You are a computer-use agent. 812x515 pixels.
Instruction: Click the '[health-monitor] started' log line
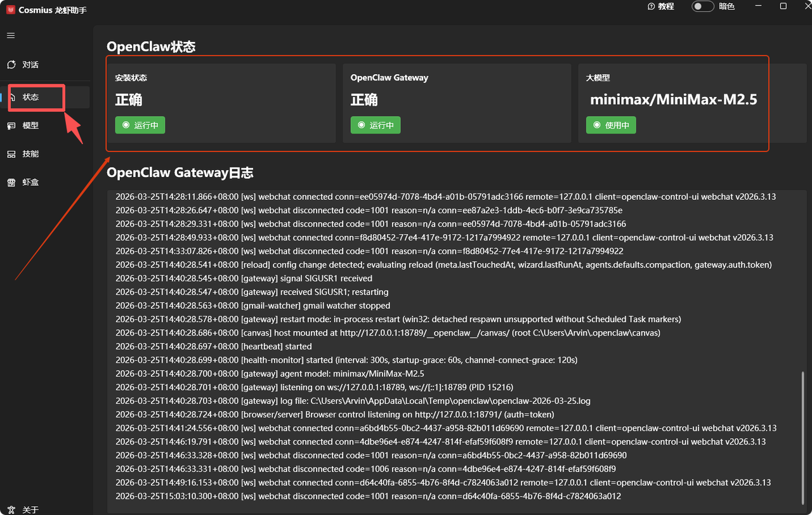pyautogui.click(x=346, y=360)
